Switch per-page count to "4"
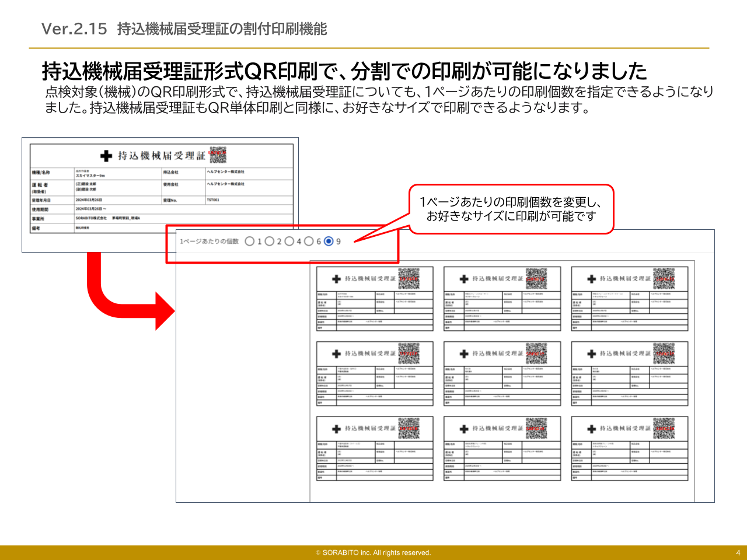Viewport: 747px width, 560px height. pyautogui.click(x=289, y=242)
